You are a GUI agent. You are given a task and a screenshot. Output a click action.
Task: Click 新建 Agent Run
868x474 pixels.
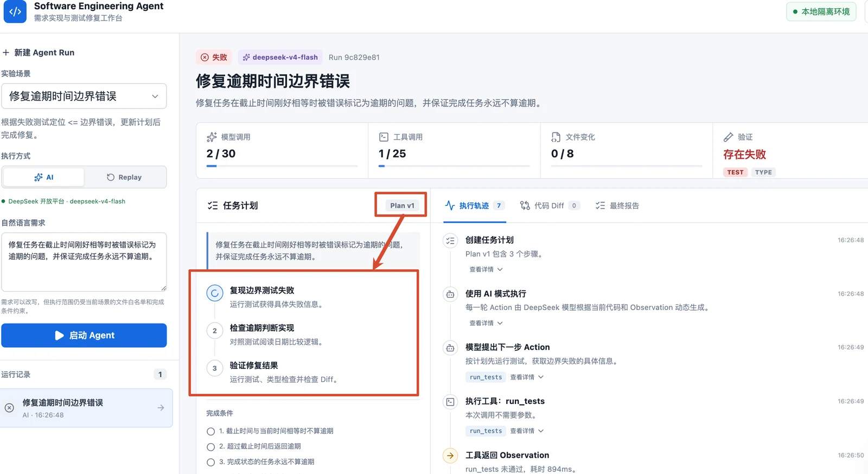(39, 53)
